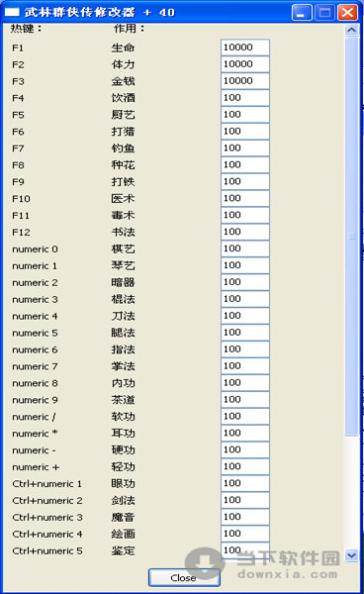Viewport: 364px width, 594px height.
Task: Click the 轻功 function label
Action: [x=124, y=466]
